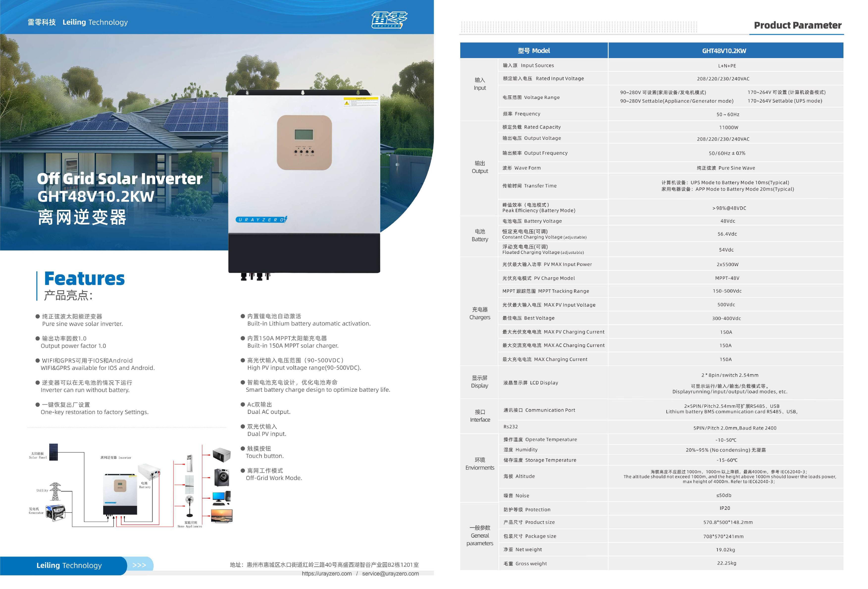868x589 pixels.
Task: Click the 19.02kg net weight value
Action: click(725, 550)
